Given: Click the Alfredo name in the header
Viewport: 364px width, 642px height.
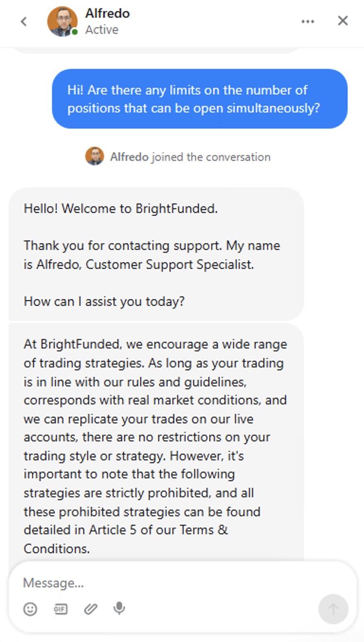Looking at the screenshot, I should pos(107,14).
